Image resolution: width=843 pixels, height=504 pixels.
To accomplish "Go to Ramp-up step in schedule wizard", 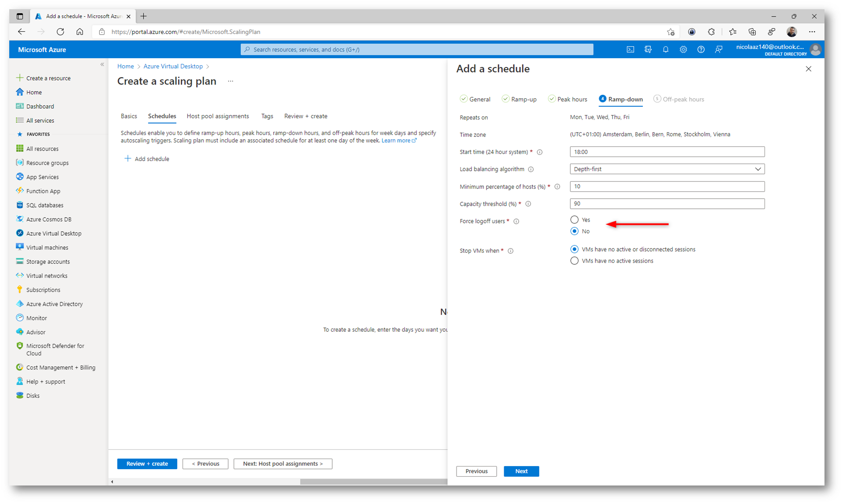I will [x=519, y=99].
